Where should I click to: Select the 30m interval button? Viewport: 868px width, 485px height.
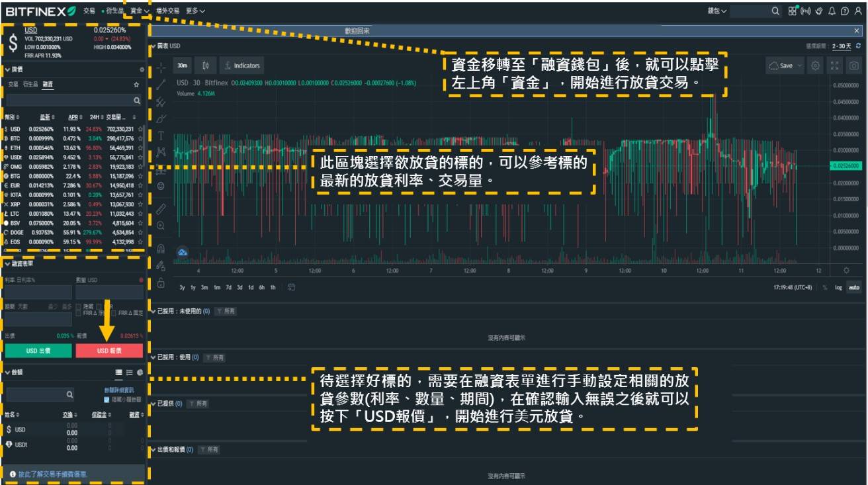[x=182, y=66]
